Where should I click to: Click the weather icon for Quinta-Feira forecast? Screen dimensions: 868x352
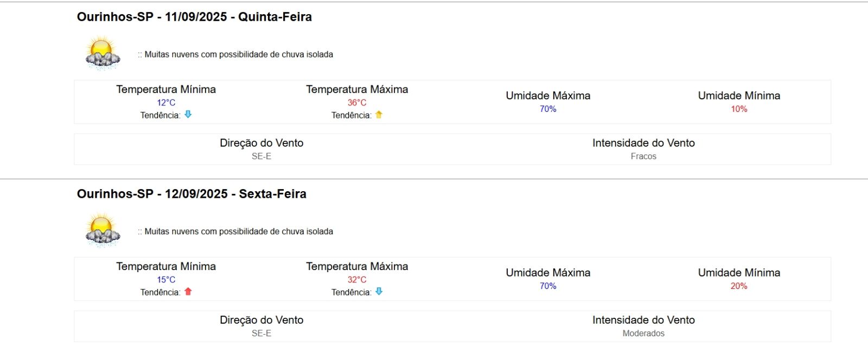103,54
